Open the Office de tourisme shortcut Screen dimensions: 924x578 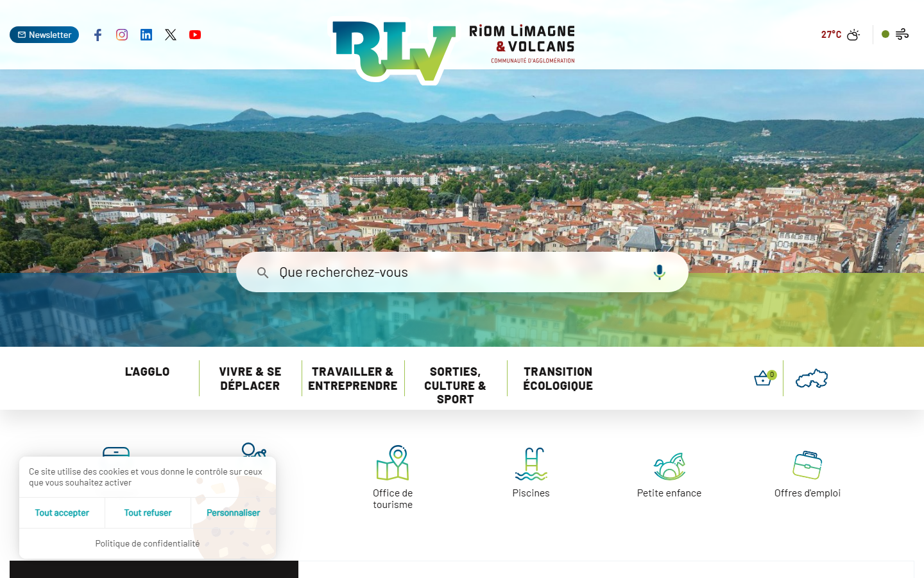coord(393,477)
